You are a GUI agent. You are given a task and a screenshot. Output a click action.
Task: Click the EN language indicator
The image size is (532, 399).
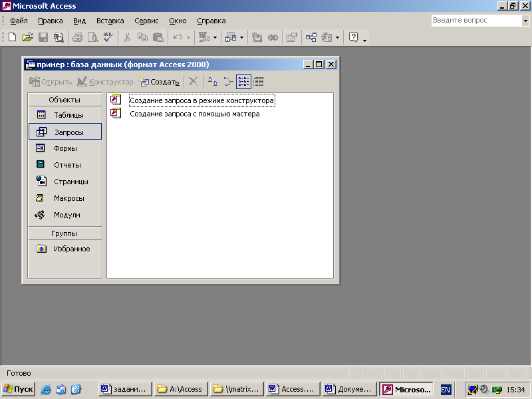446,390
